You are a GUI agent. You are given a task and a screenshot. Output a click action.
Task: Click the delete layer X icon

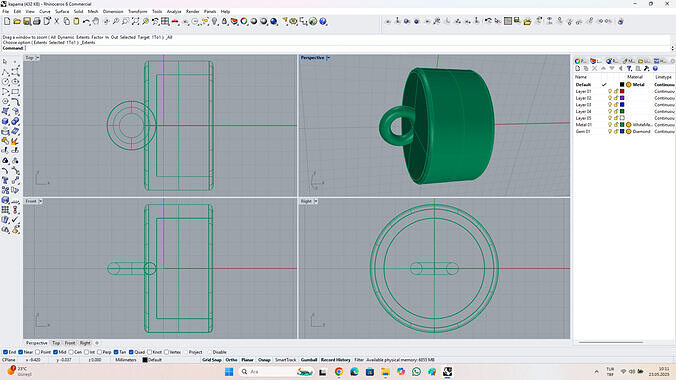[x=595, y=69]
